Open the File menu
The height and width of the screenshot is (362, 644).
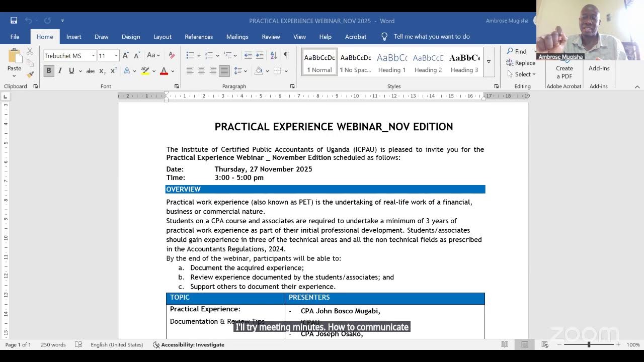(15, 37)
